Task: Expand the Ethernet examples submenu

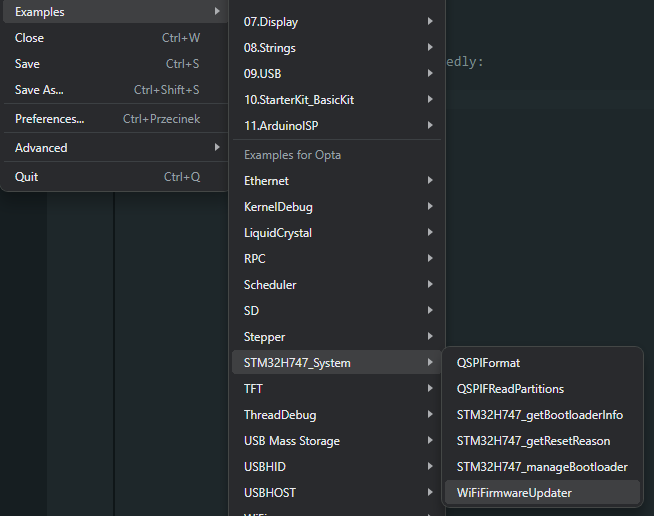Action: point(337,181)
